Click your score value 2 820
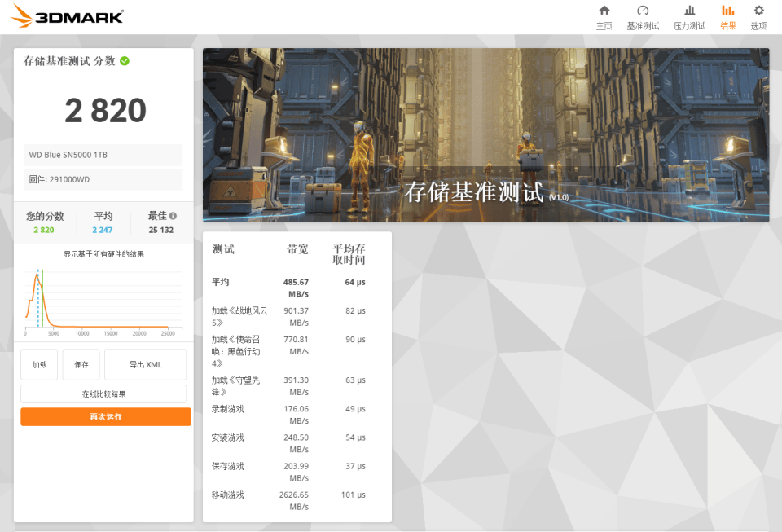The width and height of the screenshot is (782, 532). pos(105,110)
